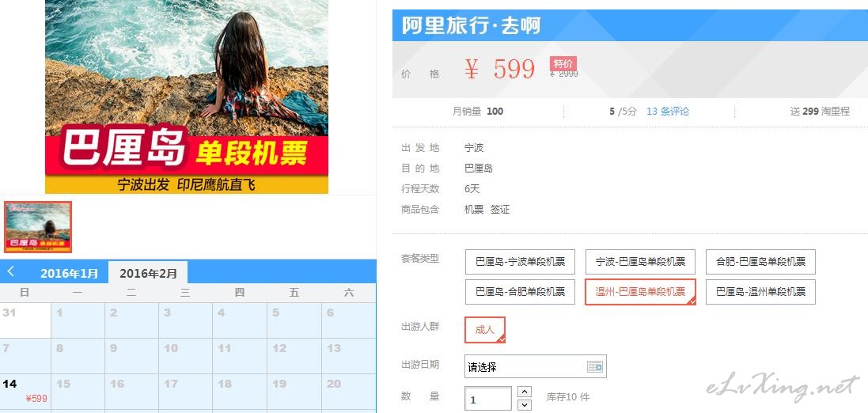868x413 pixels.
Task: Click the calendar icon in date field
Action: (594, 366)
